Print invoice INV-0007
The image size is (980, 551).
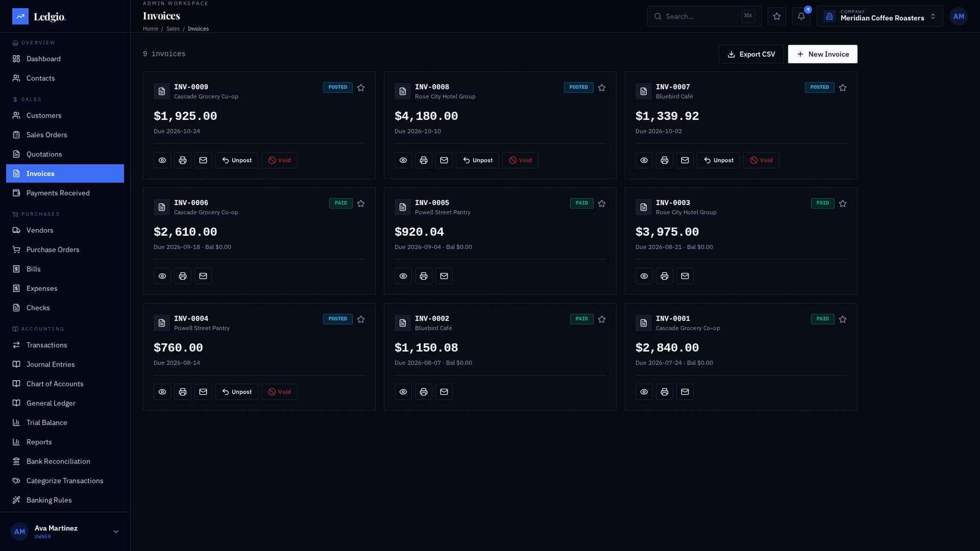coord(665,160)
